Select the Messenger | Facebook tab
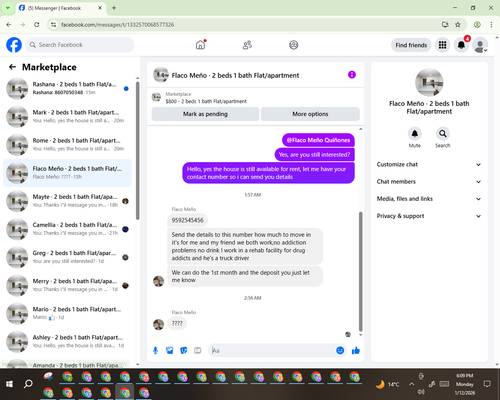This screenshot has width=500, height=400. click(61, 8)
